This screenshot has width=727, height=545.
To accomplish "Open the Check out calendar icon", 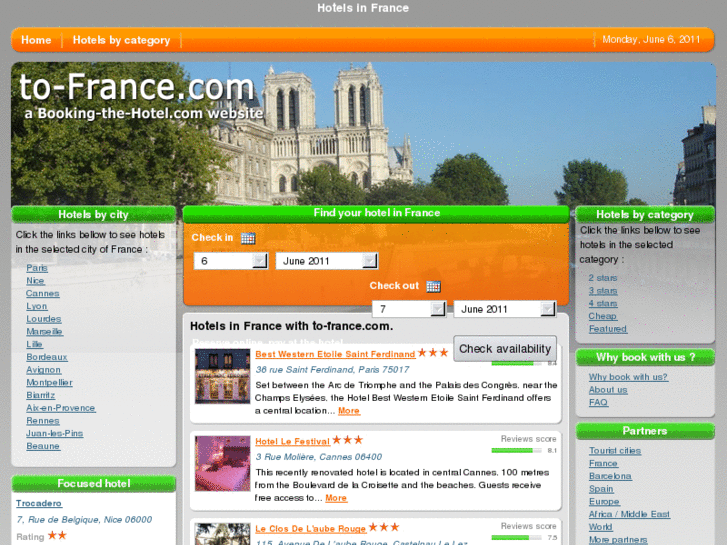I will (434, 286).
